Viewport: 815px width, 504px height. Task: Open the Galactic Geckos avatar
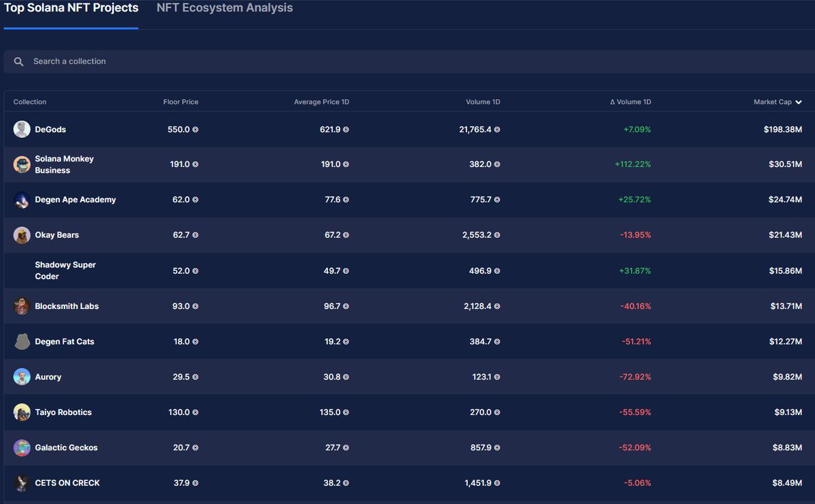22,447
